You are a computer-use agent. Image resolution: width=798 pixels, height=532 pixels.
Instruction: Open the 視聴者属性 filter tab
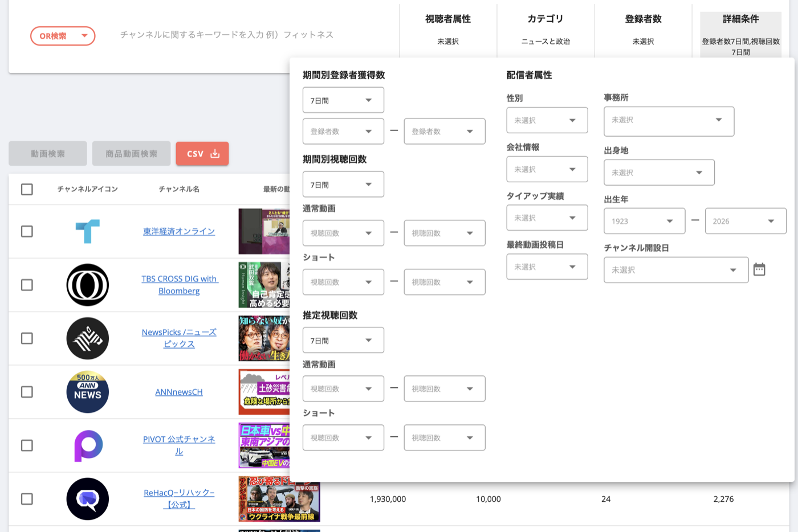click(448, 30)
